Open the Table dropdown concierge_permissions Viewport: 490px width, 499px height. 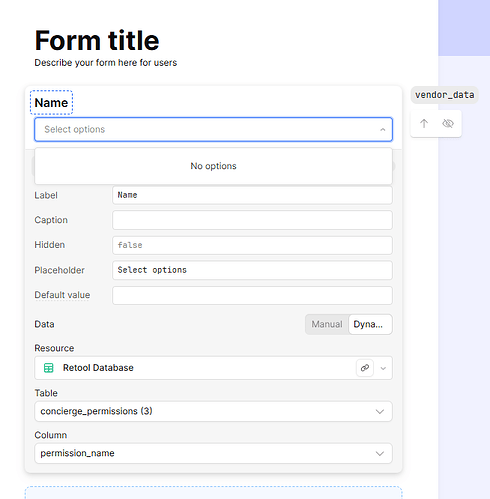tap(213, 411)
